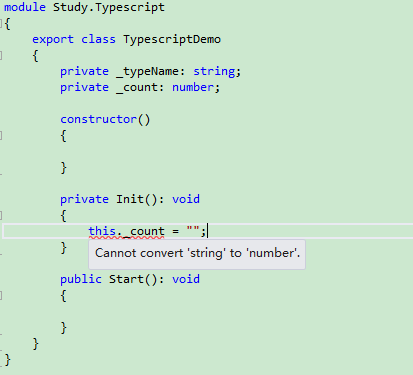413x375 pixels.
Task: Click the "_typeName" field name
Action: pos(147,71)
